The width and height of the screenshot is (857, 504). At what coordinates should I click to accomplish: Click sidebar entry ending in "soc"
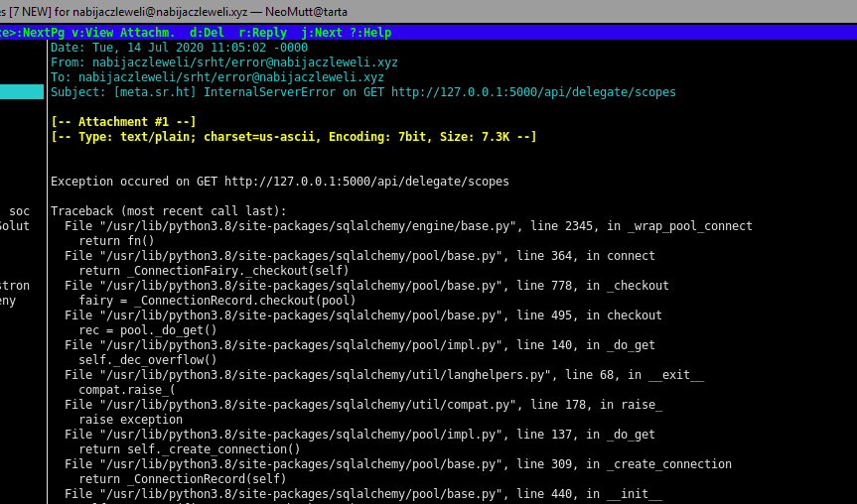coord(19,211)
